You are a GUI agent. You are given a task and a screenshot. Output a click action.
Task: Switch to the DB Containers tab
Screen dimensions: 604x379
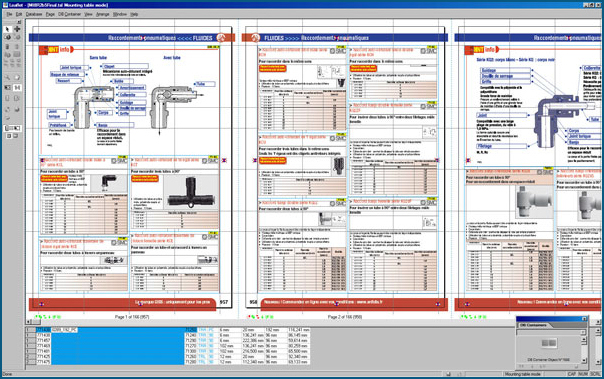[534, 325]
